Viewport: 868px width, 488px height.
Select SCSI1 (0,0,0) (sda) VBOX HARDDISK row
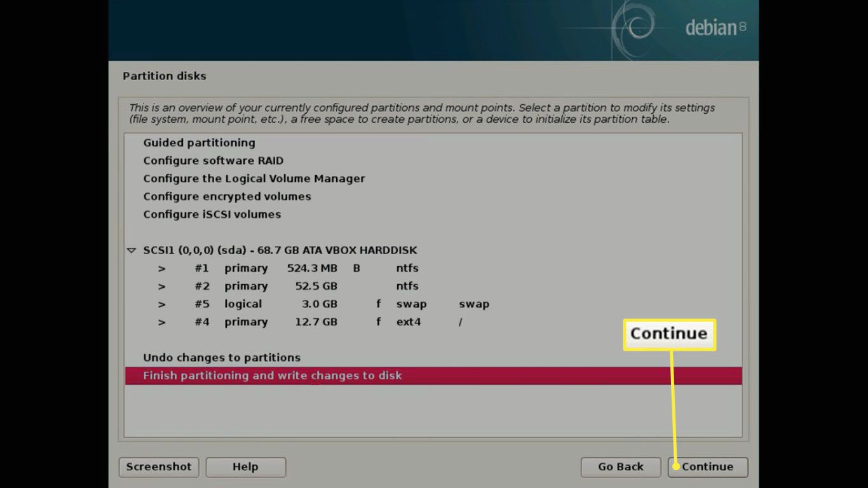433,250
